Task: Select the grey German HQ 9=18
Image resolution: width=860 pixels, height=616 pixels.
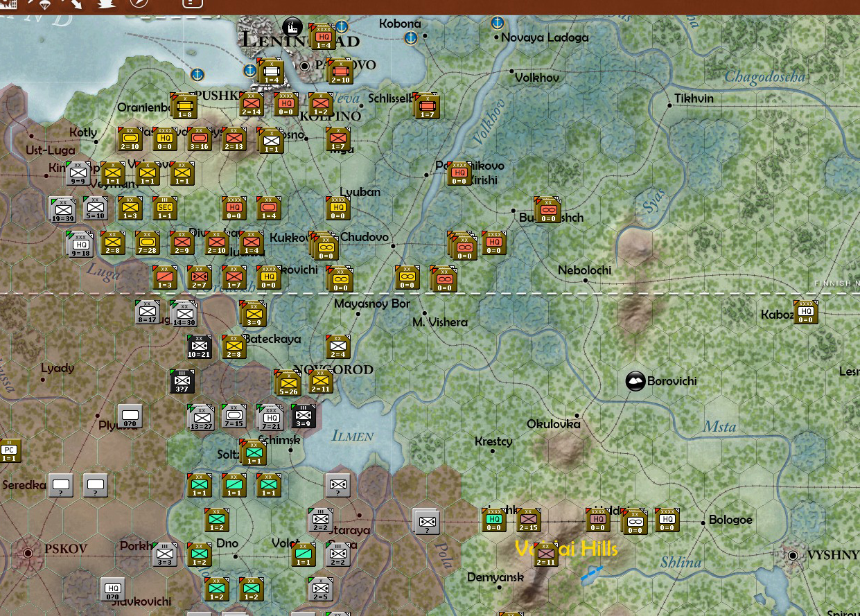Action: point(80,245)
